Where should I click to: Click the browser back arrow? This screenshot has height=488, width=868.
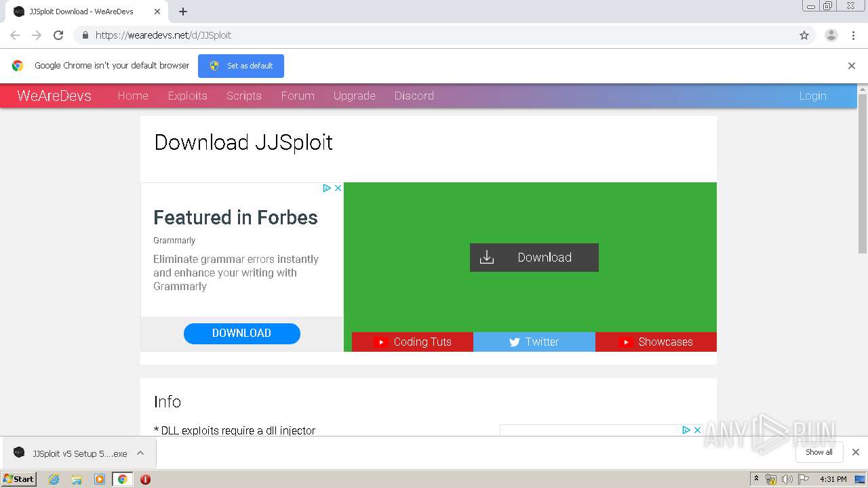[x=15, y=35]
